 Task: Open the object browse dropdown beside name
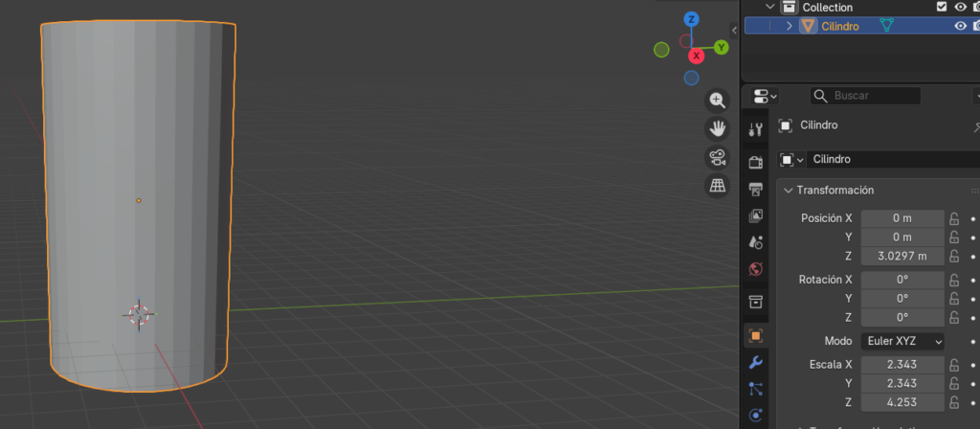point(791,160)
